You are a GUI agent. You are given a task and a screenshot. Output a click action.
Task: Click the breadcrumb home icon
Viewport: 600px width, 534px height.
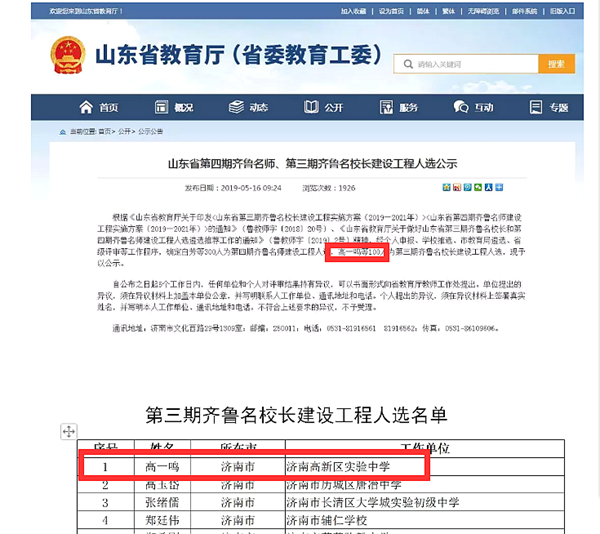tap(62, 132)
